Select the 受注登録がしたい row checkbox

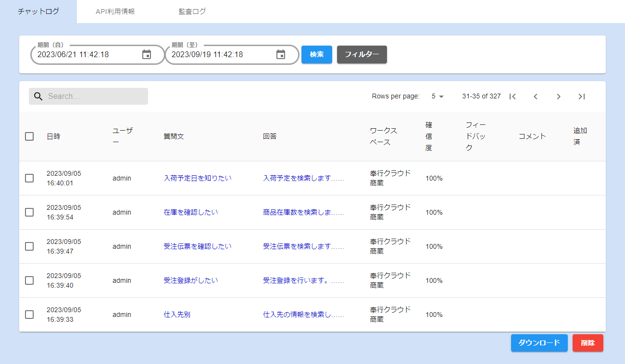[x=29, y=280]
